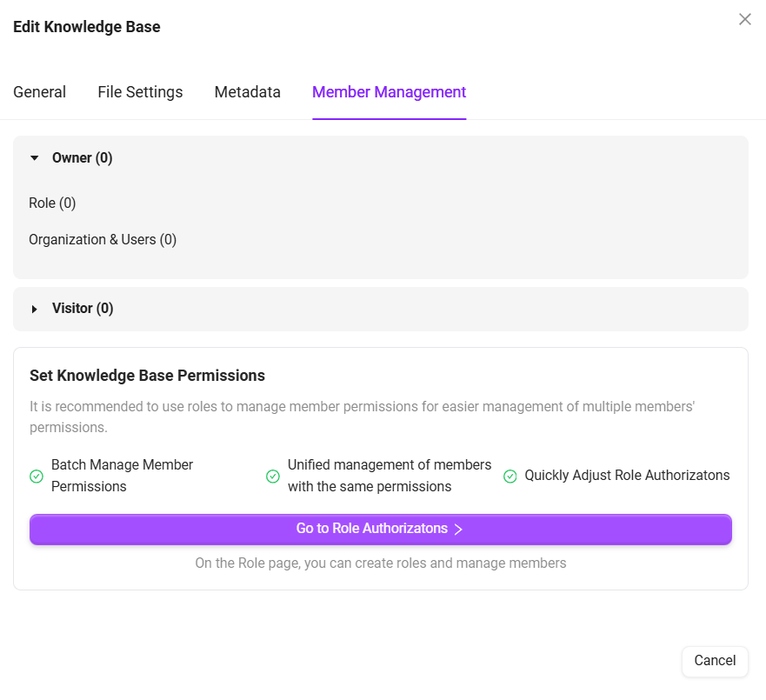Switch to the General tab
Viewport: 766px width, 700px height.
click(40, 92)
